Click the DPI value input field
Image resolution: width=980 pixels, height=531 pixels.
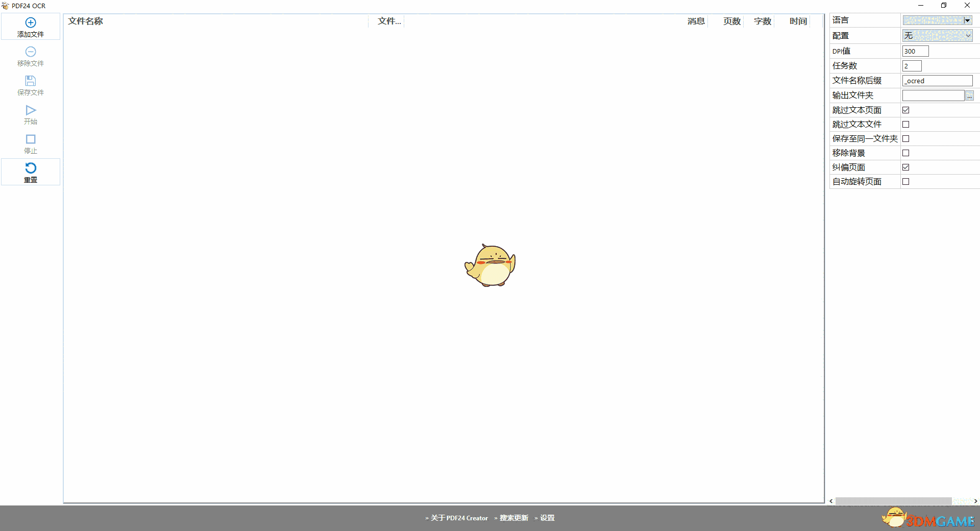[x=914, y=51]
